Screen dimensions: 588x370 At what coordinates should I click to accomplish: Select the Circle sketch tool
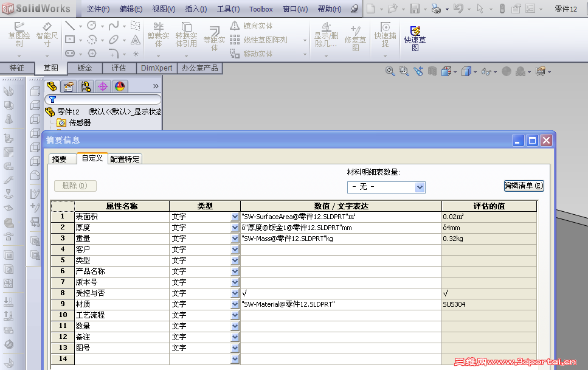click(91, 26)
